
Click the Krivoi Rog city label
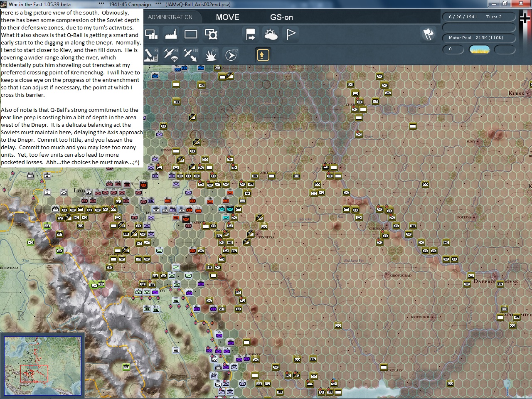click(420, 317)
